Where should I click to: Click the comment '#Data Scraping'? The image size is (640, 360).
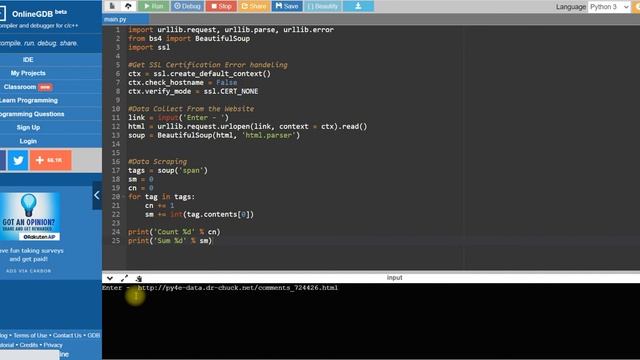click(x=157, y=162)
